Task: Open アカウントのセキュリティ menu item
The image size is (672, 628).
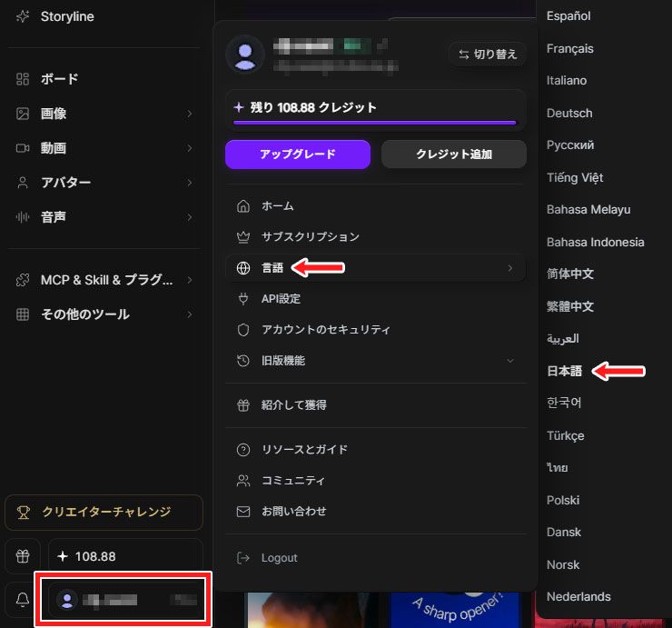Action: 376,330
